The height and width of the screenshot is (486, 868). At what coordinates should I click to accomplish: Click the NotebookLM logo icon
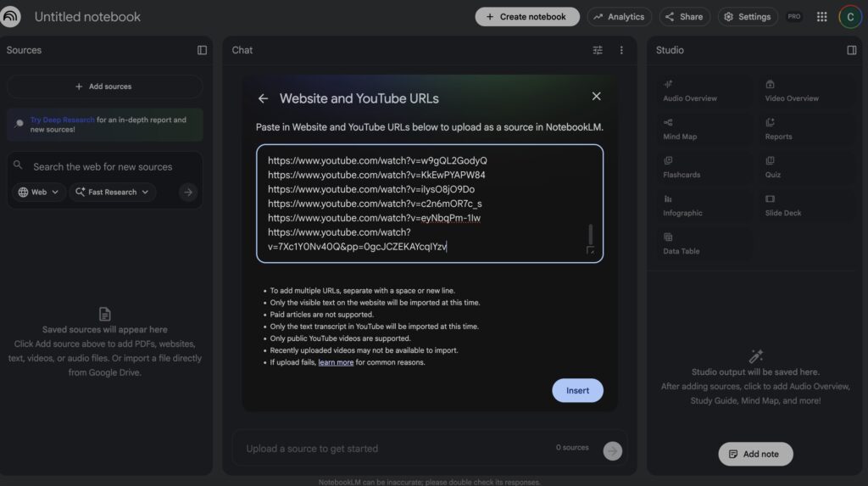tap(12, 17)
